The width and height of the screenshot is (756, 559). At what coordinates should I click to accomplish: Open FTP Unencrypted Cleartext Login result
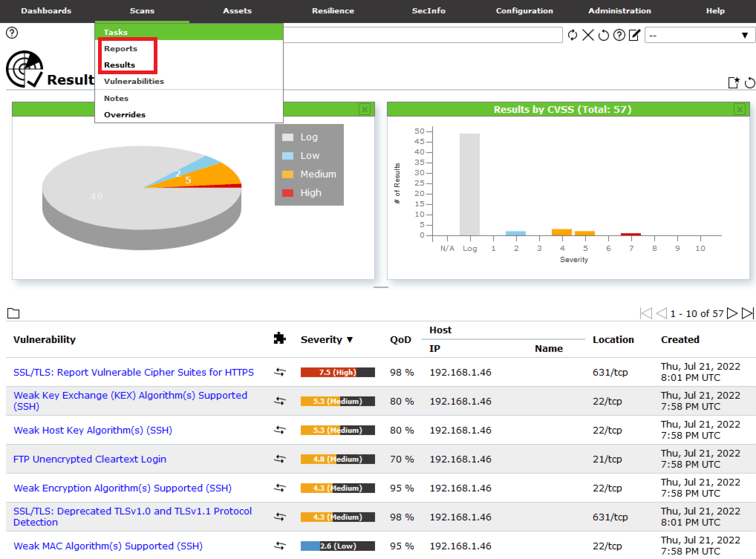(x=90, y=459)
